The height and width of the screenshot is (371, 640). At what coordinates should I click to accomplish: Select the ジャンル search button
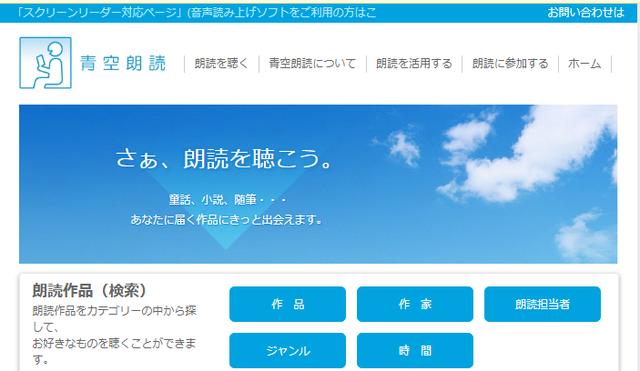pyautogui.click(x=287, y=351)
